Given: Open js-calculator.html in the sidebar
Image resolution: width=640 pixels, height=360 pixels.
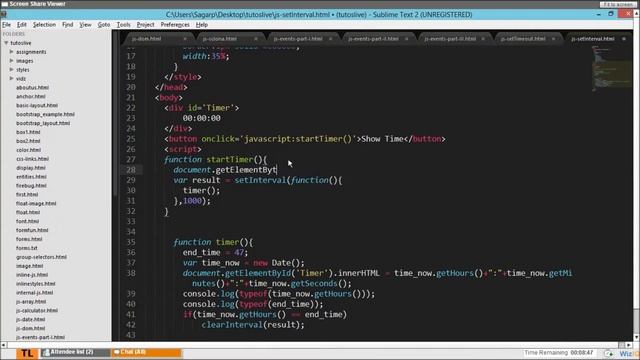Looking at the screenshot, I should tap(37, 311).
